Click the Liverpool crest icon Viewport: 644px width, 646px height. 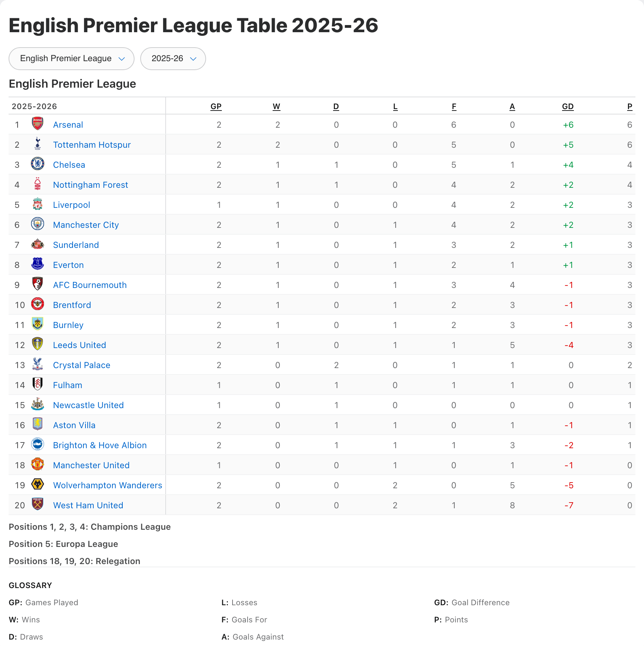click(x=38, y=204)
